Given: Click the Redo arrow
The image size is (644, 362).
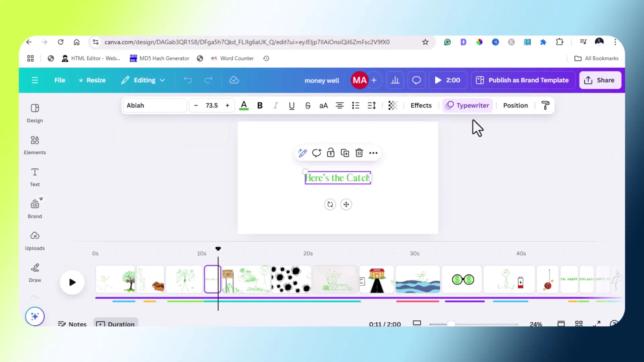Looking at the screenshot, I should point(209,80).
